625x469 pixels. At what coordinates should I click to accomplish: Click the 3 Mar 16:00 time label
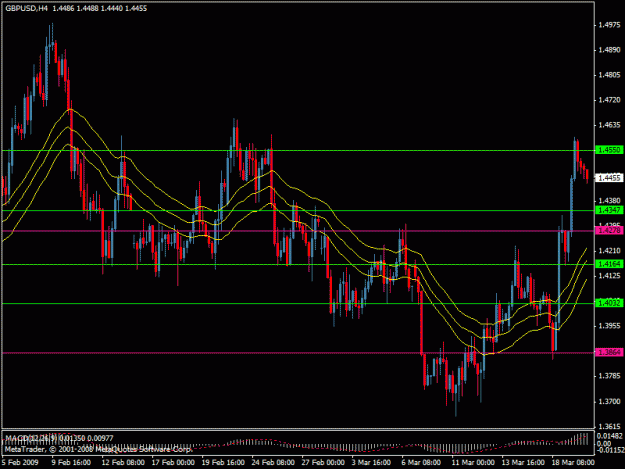[371, 462]
